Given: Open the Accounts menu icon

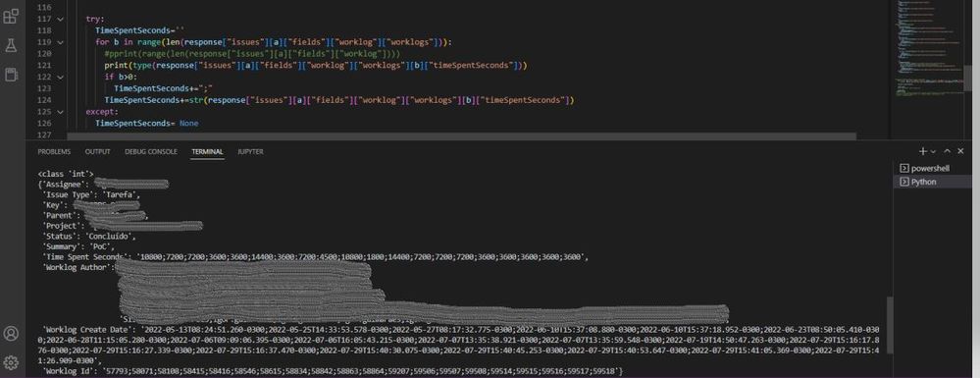Looking at the screenshot, I should (11, 333).
